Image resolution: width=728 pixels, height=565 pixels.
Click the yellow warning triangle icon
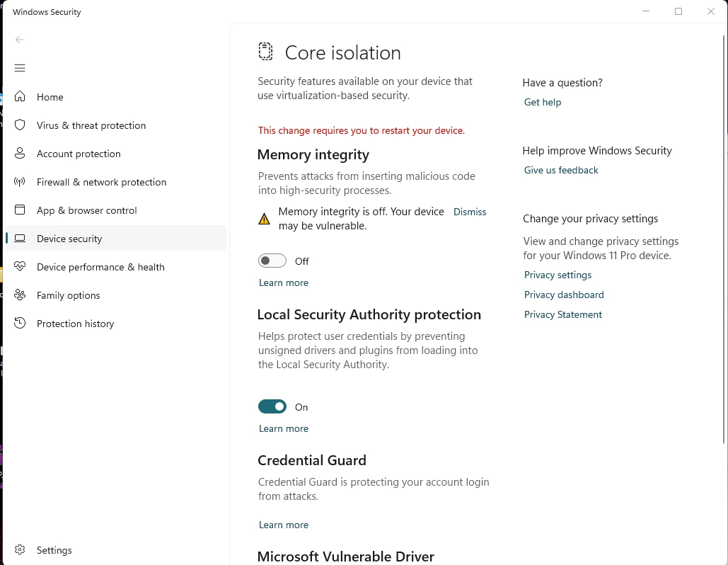[264, 219]
